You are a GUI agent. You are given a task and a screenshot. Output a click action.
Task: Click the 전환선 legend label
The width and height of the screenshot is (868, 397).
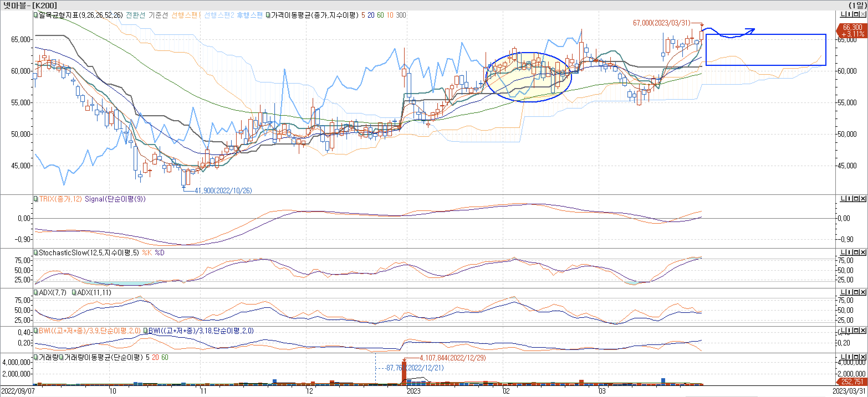[x=136, y=15]
